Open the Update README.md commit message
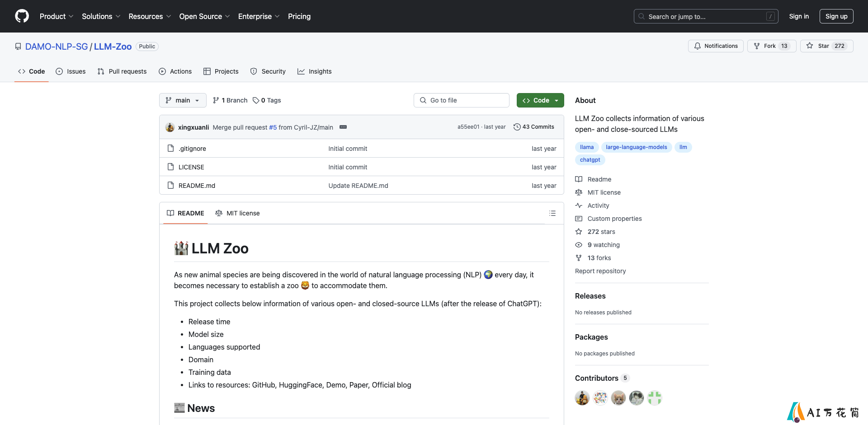 coord(358,186)
